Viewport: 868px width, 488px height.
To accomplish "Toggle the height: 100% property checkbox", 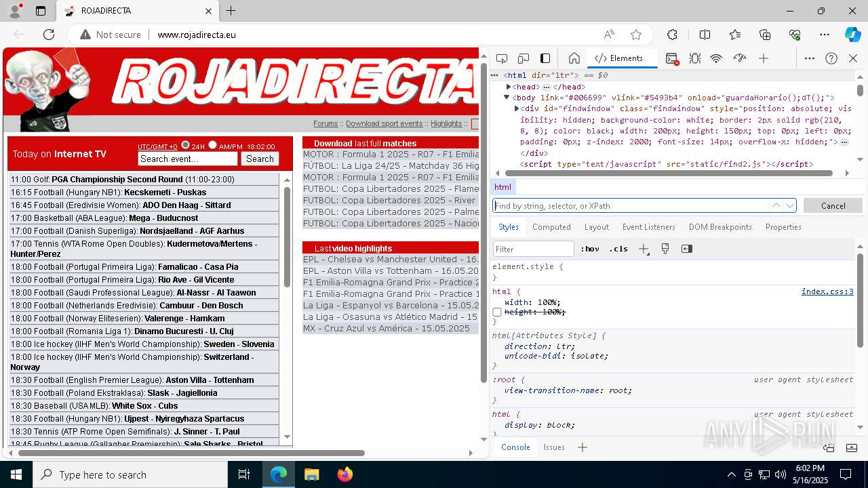I will pyautogui.click(x=497, y=312).
